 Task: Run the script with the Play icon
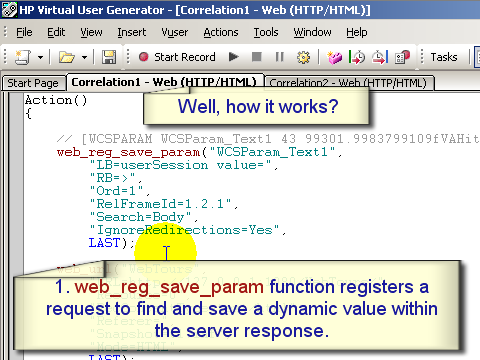tap(234, 57)
